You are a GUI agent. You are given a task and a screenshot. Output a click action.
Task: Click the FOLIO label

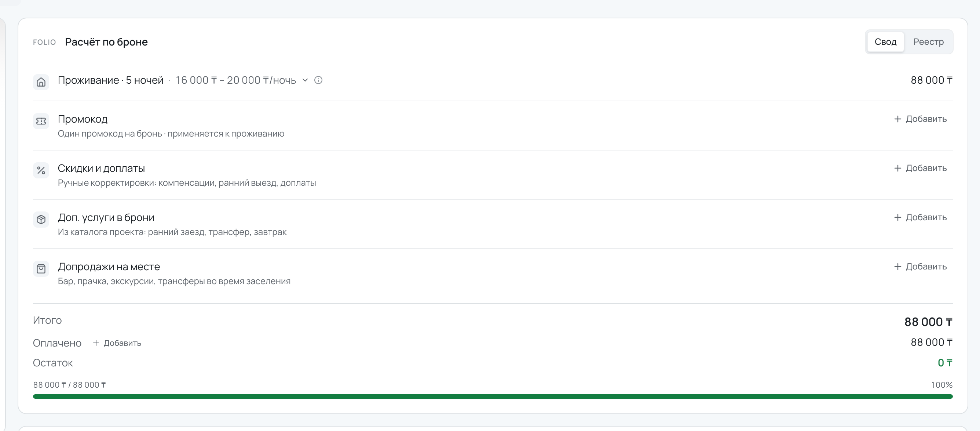tap(44, 42)
